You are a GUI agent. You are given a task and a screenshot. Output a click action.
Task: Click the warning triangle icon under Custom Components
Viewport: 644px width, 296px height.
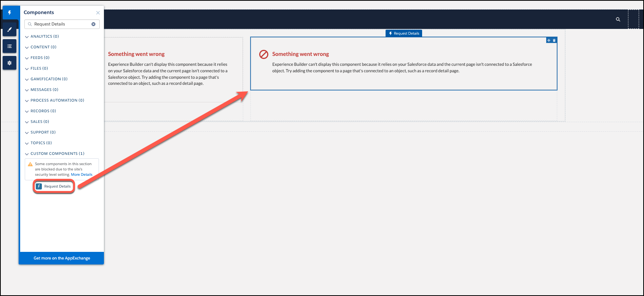[30, 164]
